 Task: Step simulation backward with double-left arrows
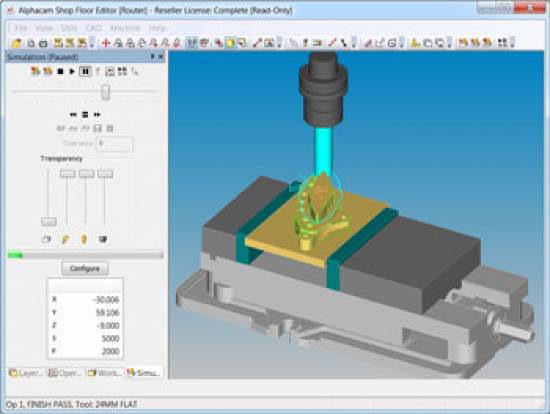click(73, 115)
